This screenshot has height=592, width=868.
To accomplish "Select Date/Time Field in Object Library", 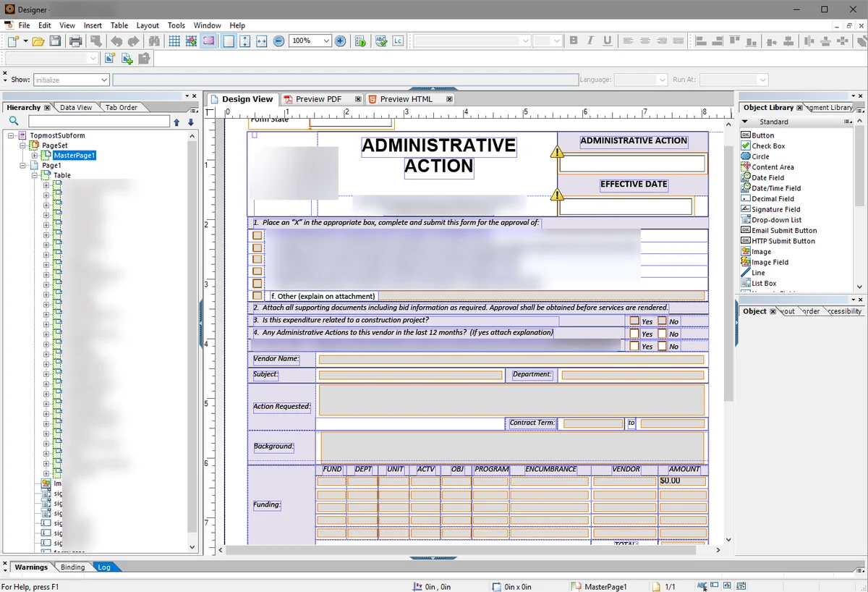I will [776, 188].
